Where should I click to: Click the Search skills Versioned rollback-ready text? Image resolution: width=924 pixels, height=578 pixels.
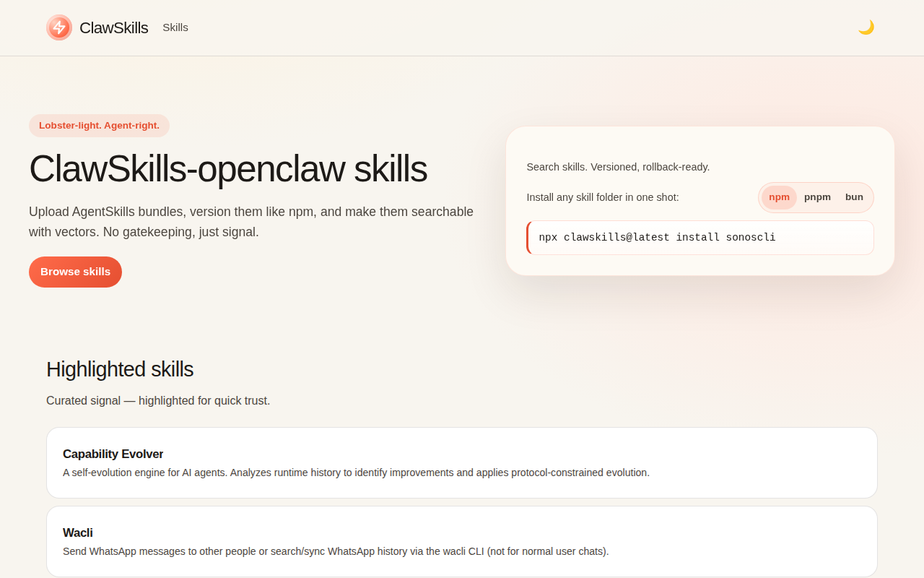tap(618, 167)
